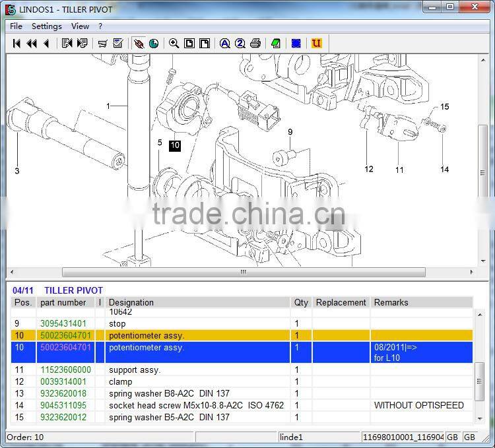This screenshot has width=495, height=448.
Task: Click parts list scrollbar up arrow
Action: tap(480, 315)
